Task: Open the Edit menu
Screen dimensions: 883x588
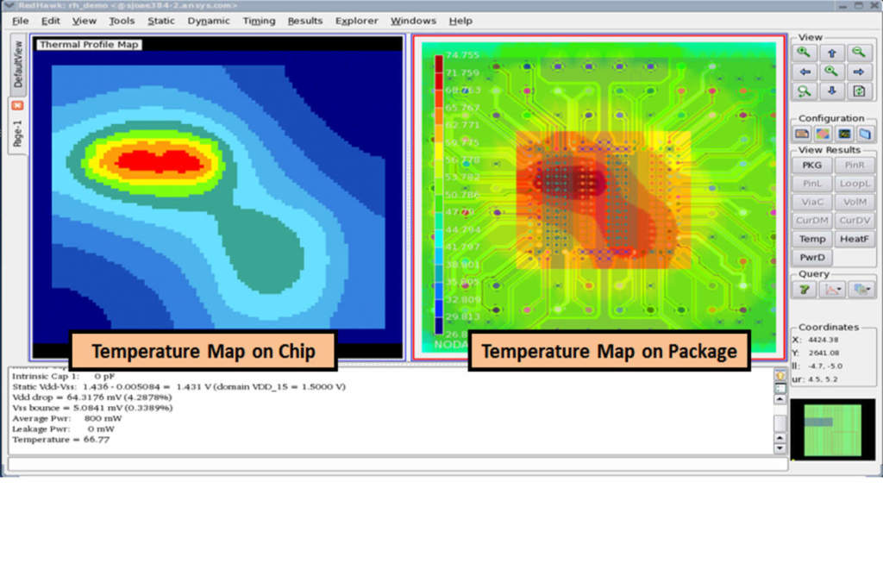Action: [50, 21]
